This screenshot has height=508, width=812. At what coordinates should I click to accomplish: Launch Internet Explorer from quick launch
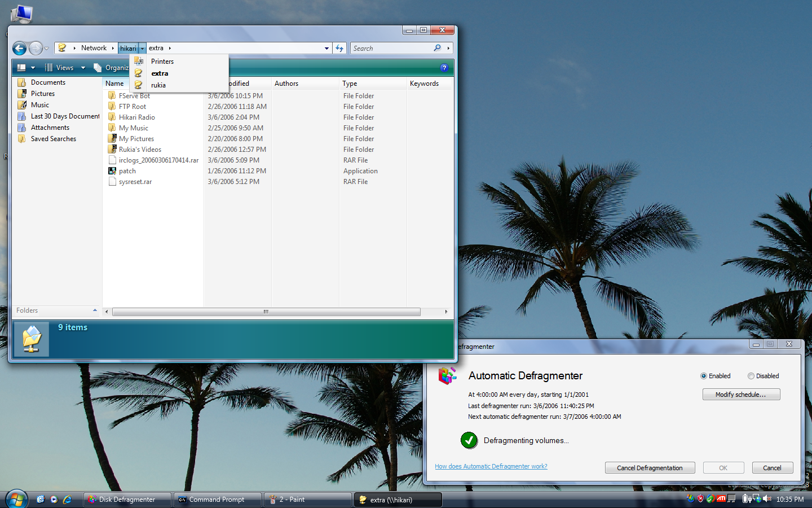[x=67, y=500]
